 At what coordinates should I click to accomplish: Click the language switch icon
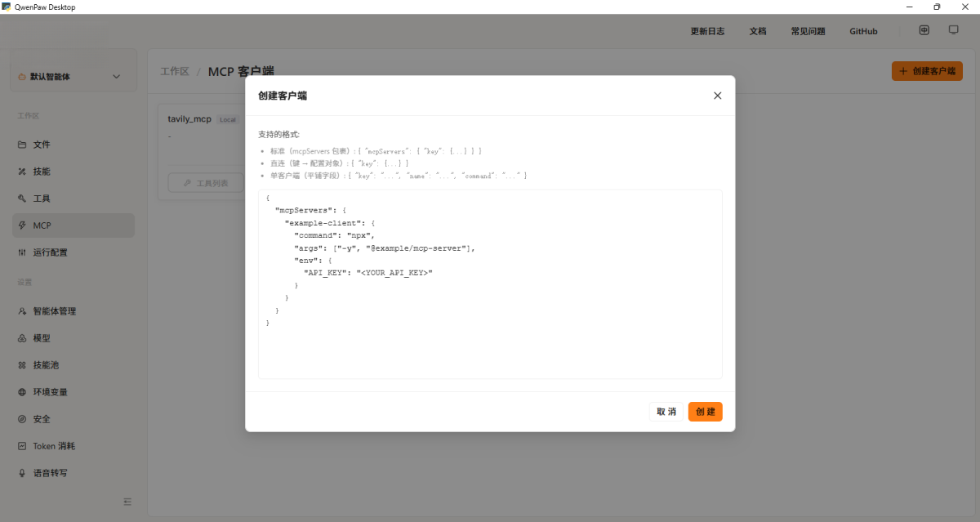point(924,30)
